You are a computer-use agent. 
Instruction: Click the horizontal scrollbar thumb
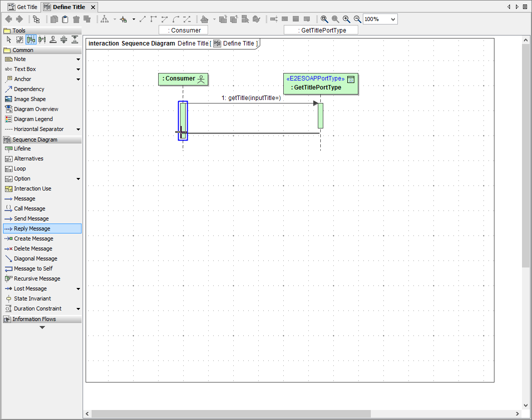230,413
